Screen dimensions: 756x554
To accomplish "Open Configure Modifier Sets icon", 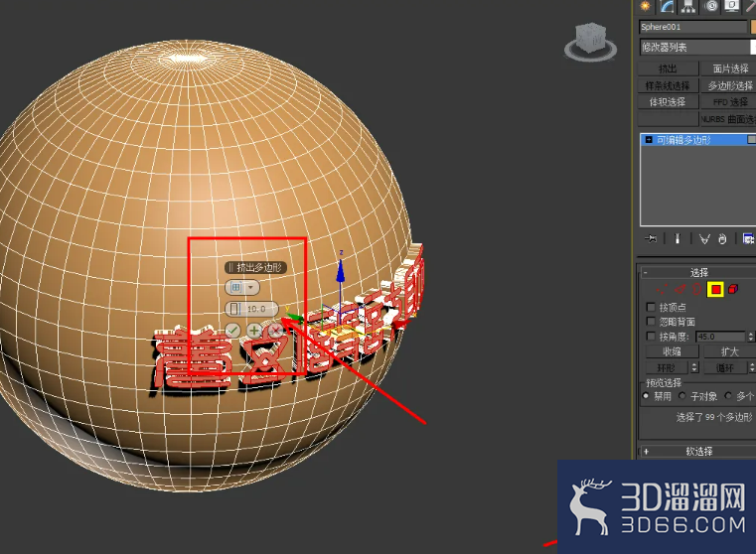I will click(x=748, y=239).
